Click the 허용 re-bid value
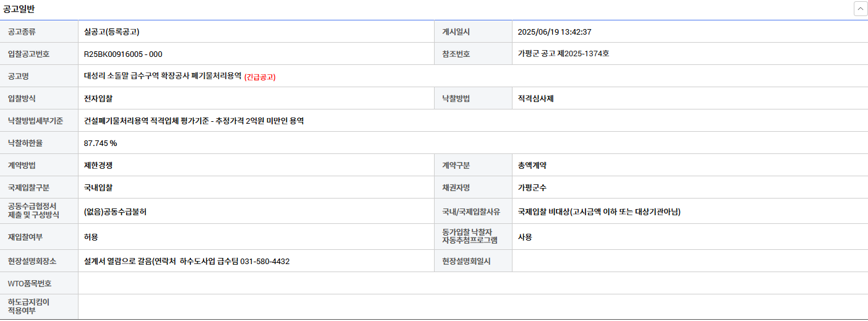 point(91,237)
